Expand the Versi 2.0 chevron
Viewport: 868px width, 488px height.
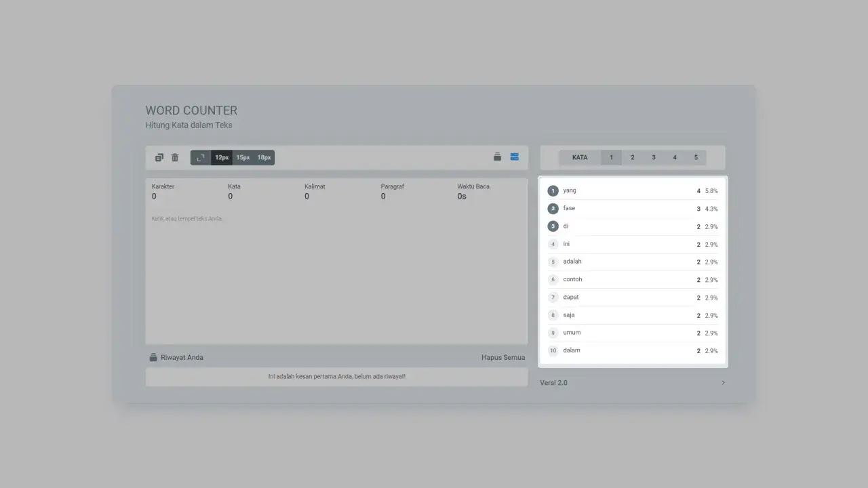[x=723, y=382]
